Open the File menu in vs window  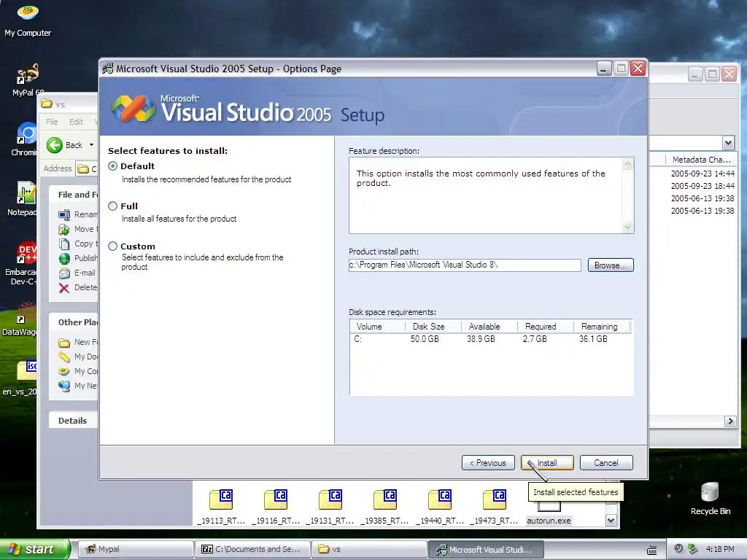click(52, 122)
